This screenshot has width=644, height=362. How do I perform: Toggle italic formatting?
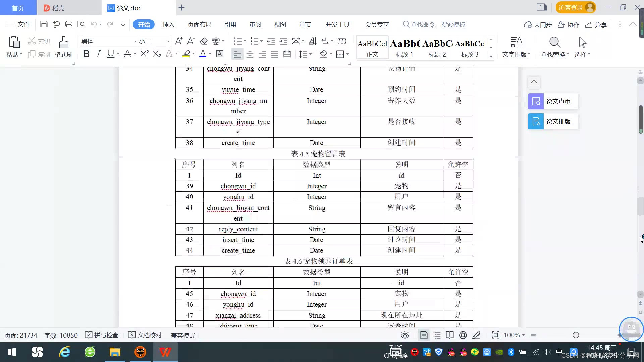[x=98, y=54]
